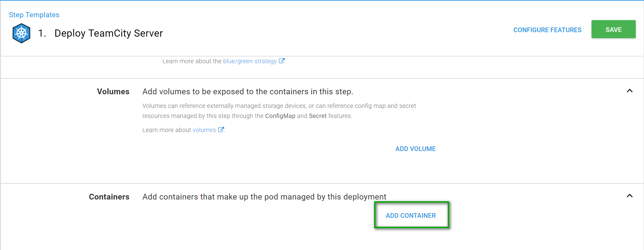Image resolution: width=644 pixels, height=250 pixels.
Task: Click ADD VOLUME
Action: [415, 149]
